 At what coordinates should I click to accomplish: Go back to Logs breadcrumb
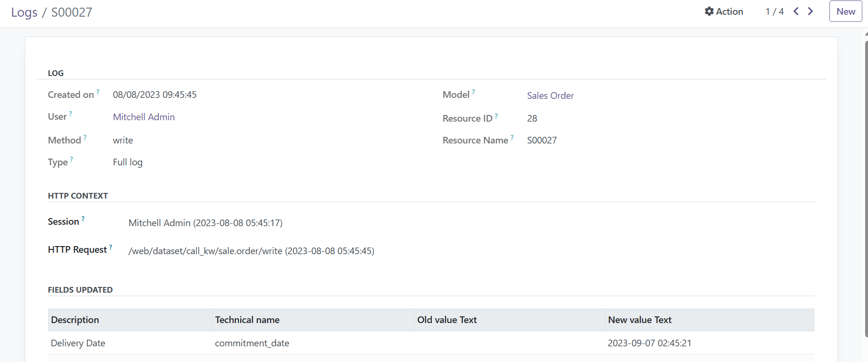tap(24, 12)
